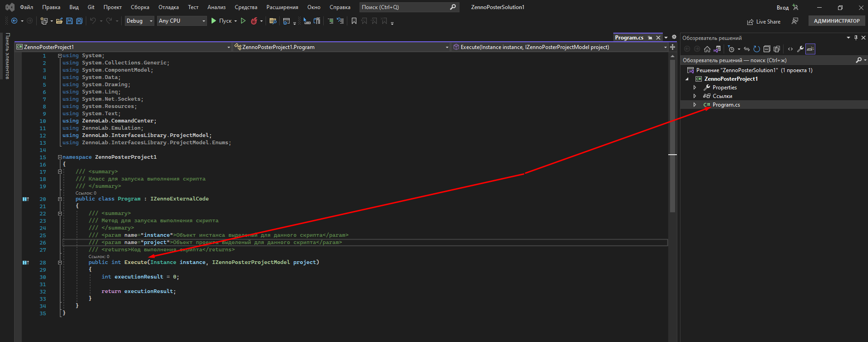868x342 pixels.
Task: Expand the Properties node in Solution Explorer
Action: click(695, 88)
